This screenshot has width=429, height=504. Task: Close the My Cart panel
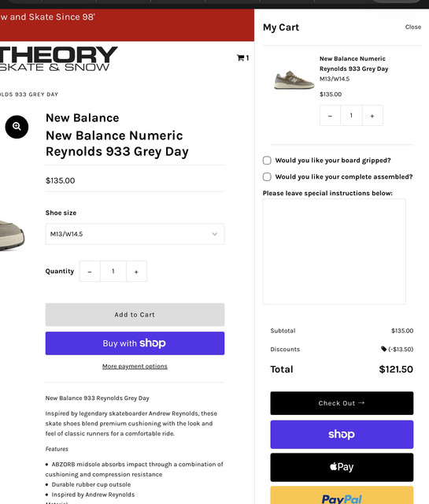[x=413, y=27]
